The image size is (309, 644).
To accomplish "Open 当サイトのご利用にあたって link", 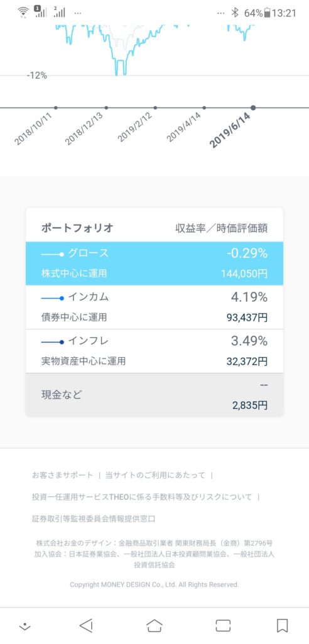I will point(155,475).
